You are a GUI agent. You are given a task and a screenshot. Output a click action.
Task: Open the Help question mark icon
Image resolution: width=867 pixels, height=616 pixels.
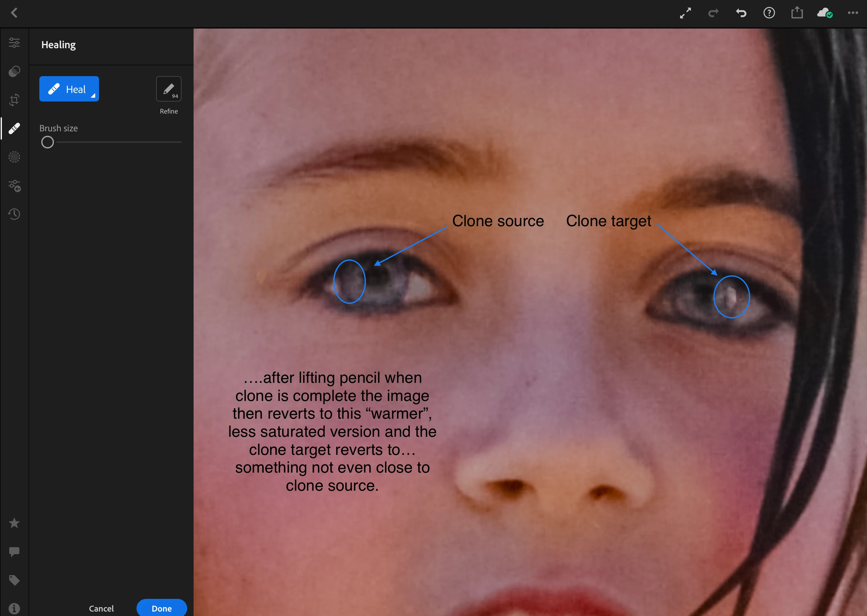pos(769,13)
